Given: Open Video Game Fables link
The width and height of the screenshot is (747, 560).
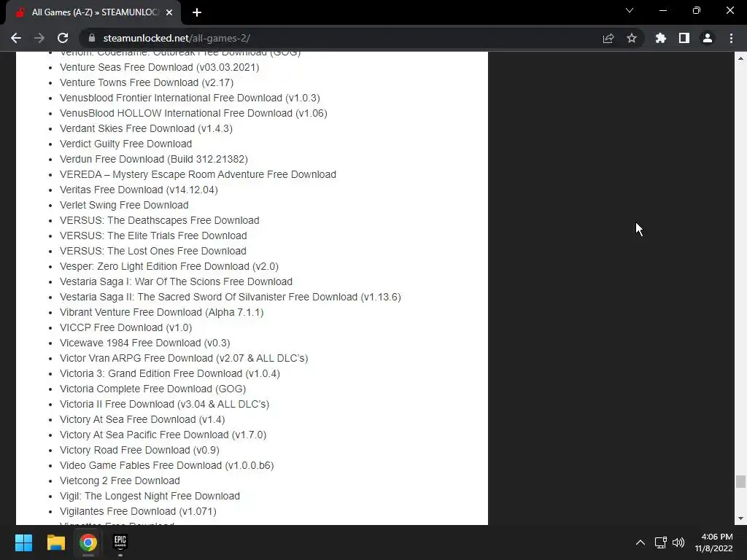Looking at the screenshot, I should (167, 465).
